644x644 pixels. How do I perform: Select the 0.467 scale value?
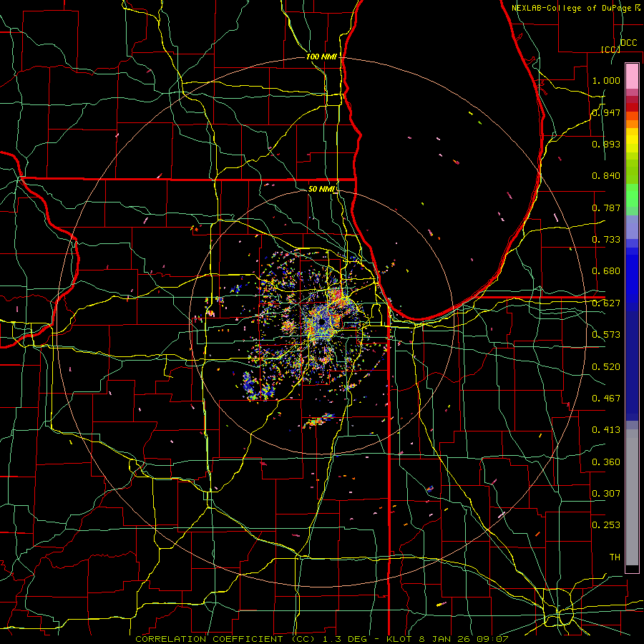coord(606,399)
